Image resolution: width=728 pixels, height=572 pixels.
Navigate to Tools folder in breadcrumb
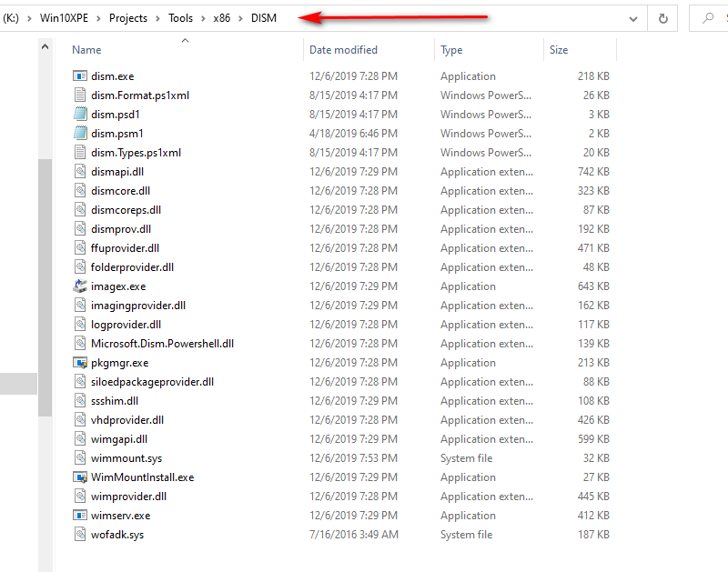[180, 18]
